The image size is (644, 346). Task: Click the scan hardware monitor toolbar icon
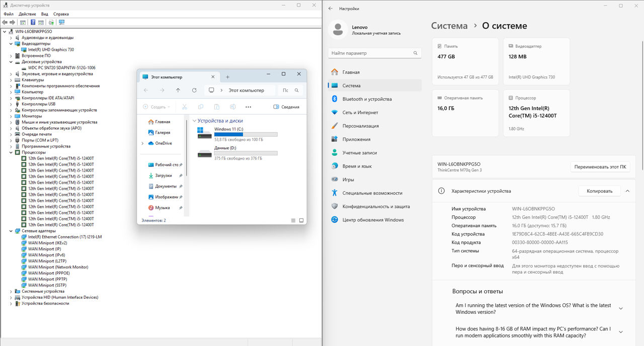click(61, 22)
